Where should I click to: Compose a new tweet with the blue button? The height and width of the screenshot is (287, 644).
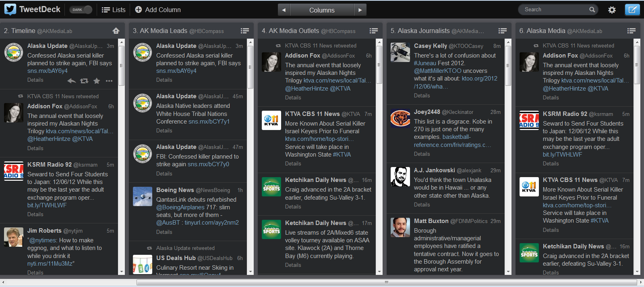tap(632, 10)
